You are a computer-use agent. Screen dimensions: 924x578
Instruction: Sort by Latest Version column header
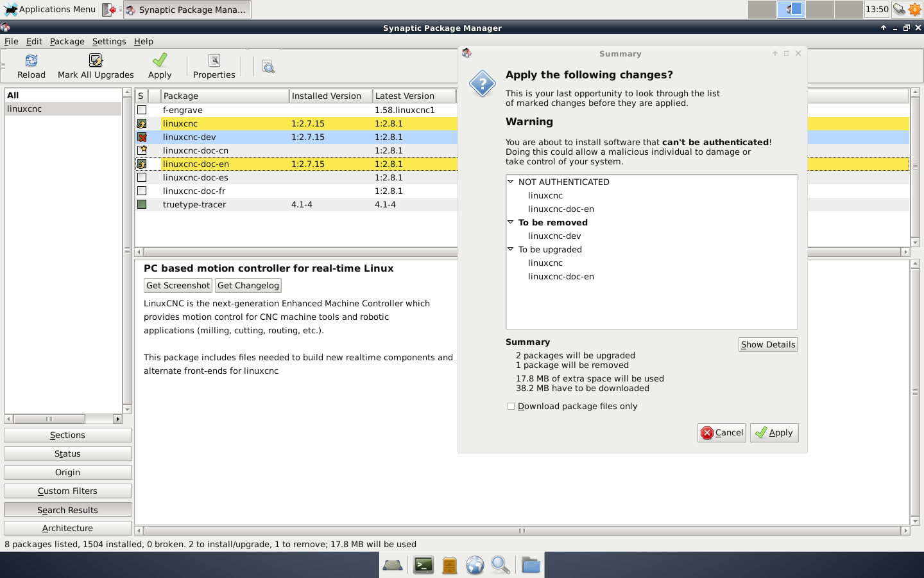414,96
